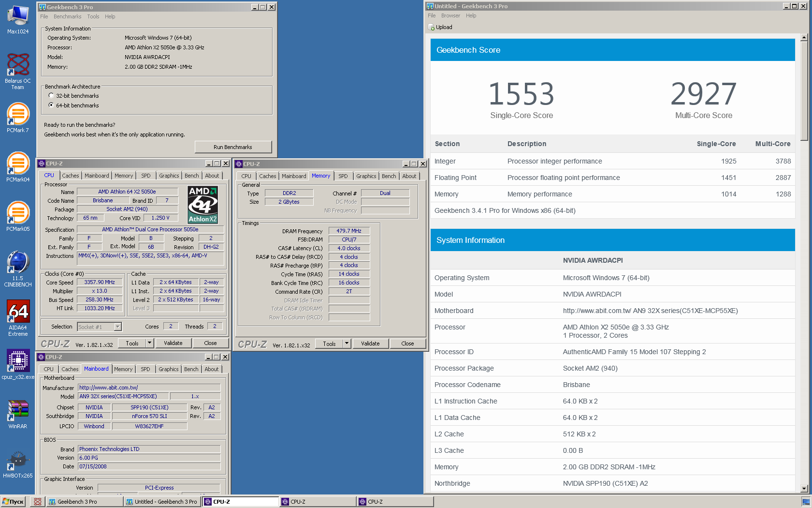Image resolution: width=812 pixels, height=508 pixels.
Task: Open Tools menu in Geekbench 3 Pro
Action: [93, 16]
